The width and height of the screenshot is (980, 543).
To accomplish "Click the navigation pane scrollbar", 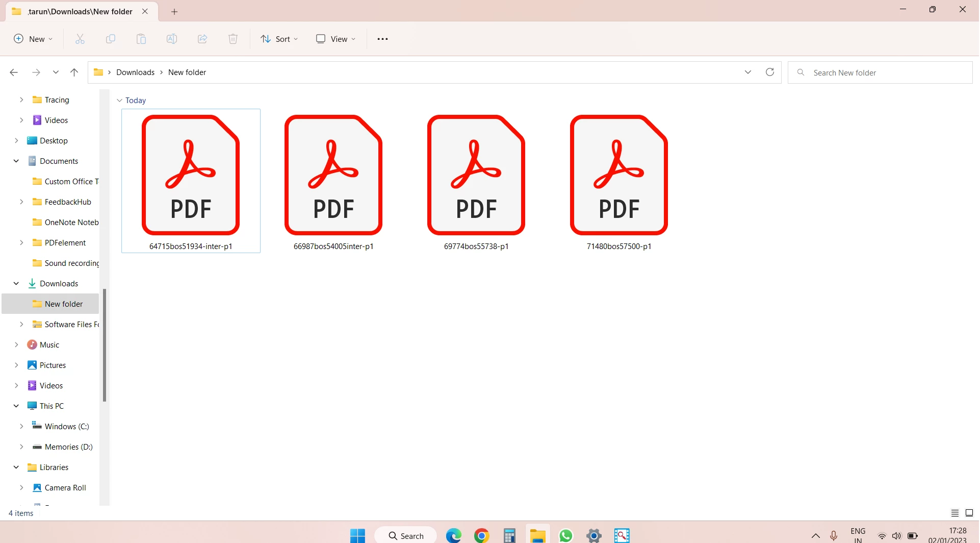I will [105, 345].
